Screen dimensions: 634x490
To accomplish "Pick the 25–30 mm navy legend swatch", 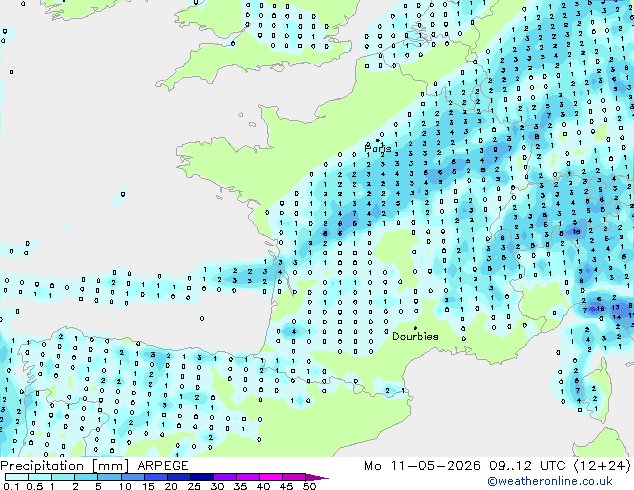I will click(x=202, y=477).
